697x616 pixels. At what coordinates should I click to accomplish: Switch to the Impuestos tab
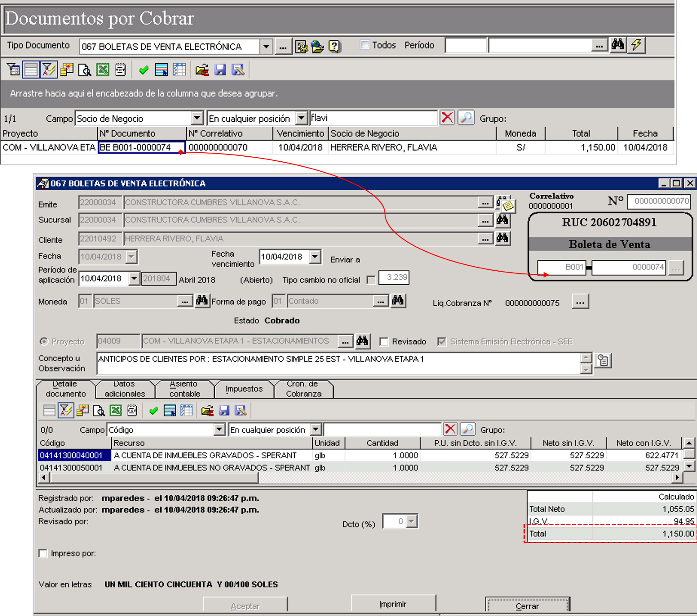click(244, 389)
